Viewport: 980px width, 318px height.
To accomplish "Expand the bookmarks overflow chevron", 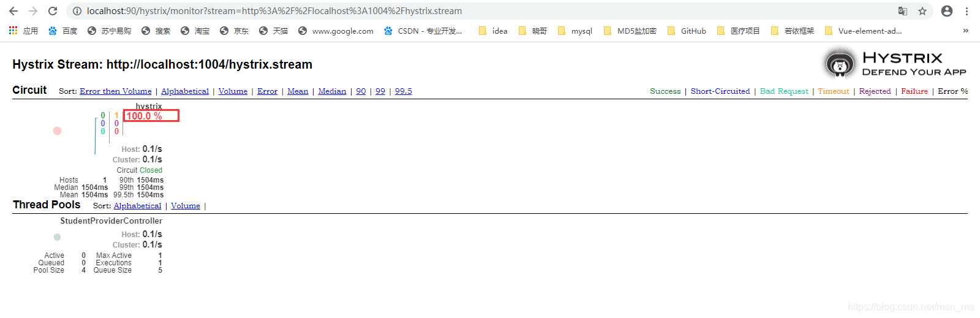I will click(966, 31).
